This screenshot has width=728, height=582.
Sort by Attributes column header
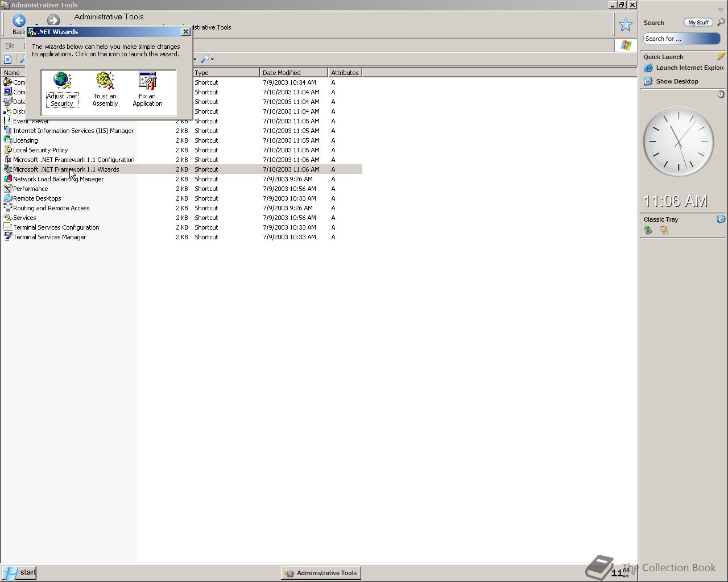345,73
